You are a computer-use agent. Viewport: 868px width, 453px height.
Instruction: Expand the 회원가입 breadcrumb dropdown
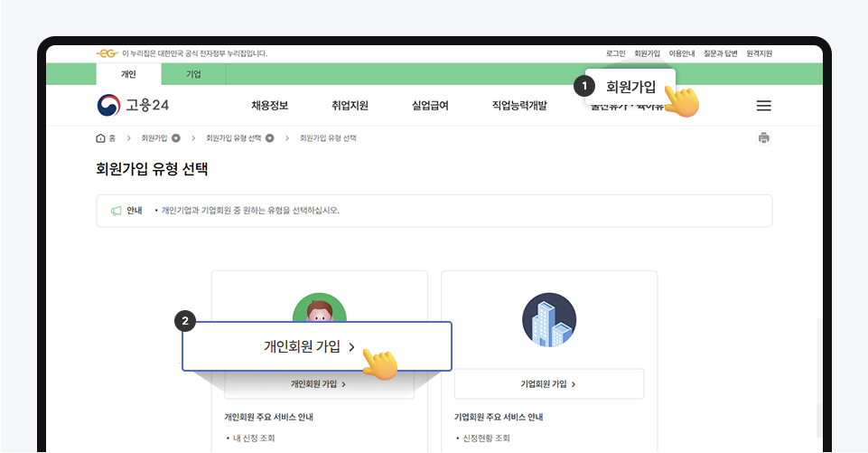click(x=176, y=138)
